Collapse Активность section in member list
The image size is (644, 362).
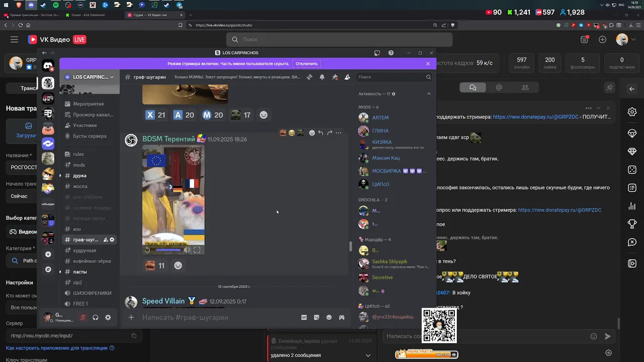point(429,94)
